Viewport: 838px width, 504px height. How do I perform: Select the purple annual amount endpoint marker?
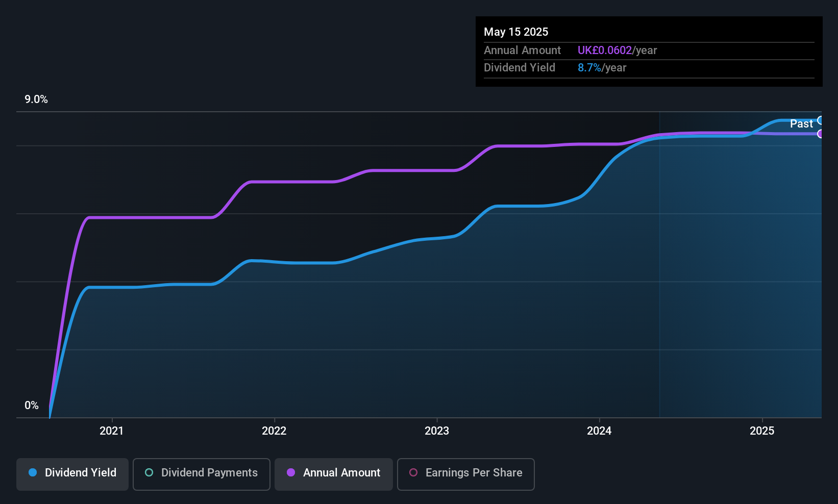point(820,134)
